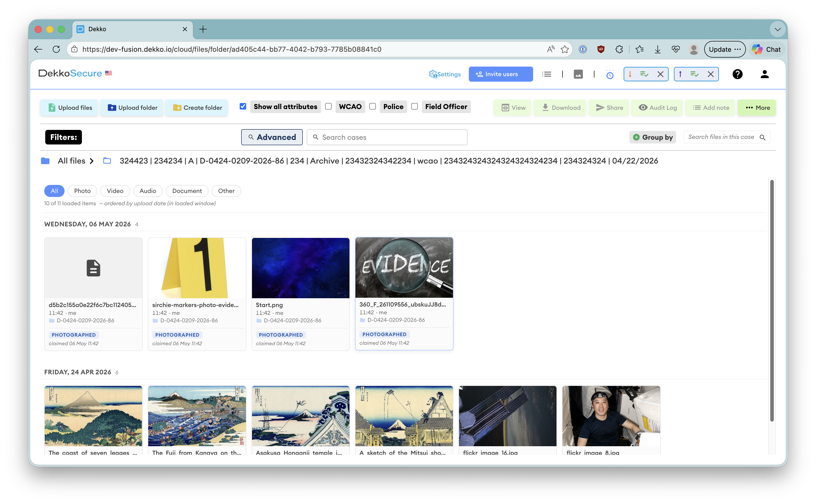816x504 pixels.
Task: Click the View button
Action: (513, 108)
